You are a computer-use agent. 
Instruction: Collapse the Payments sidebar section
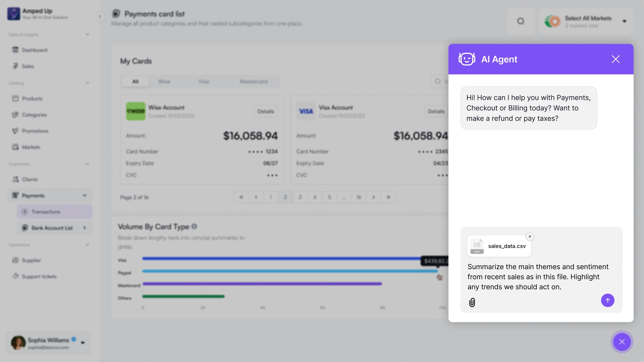pos(85,195)
